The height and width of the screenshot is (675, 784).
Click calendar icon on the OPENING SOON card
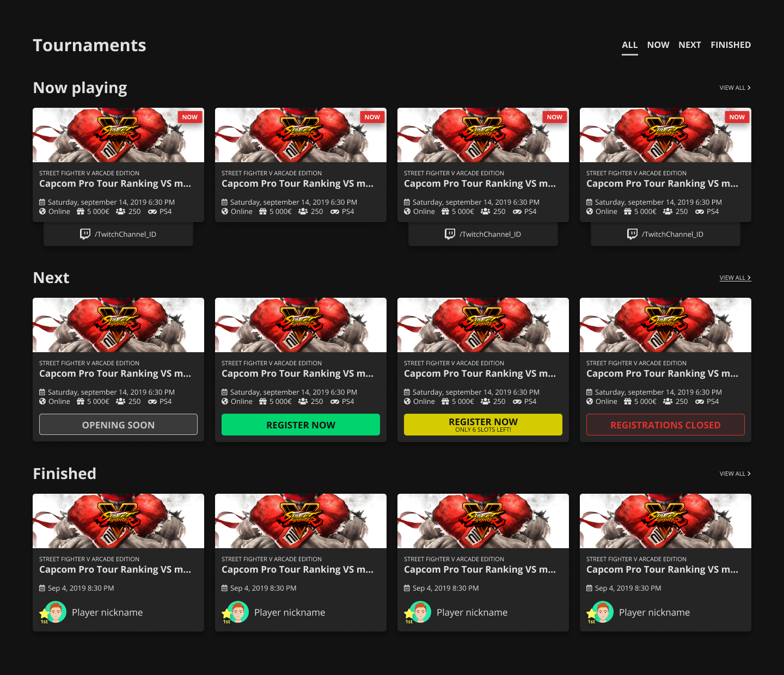(42, 392)
